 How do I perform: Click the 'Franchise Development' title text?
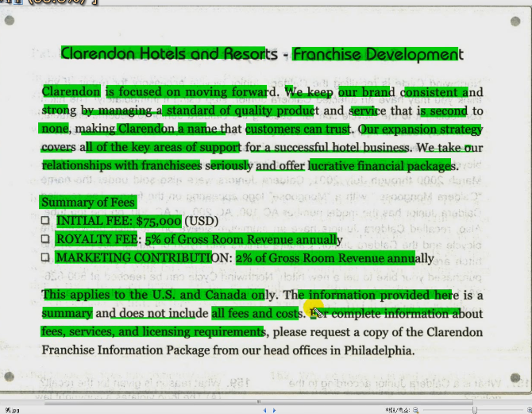pyautogui.click(x=378, y=54)
